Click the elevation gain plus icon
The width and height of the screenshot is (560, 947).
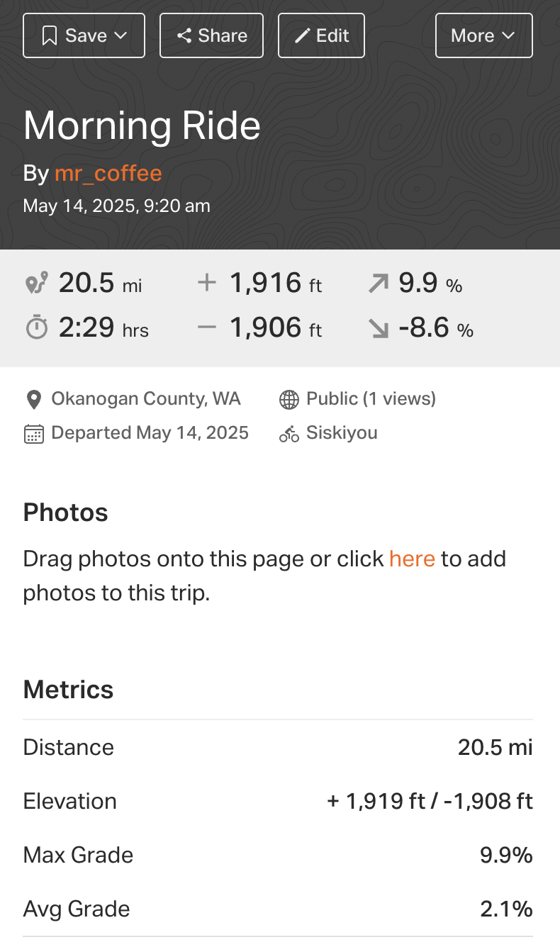[206, 284]
